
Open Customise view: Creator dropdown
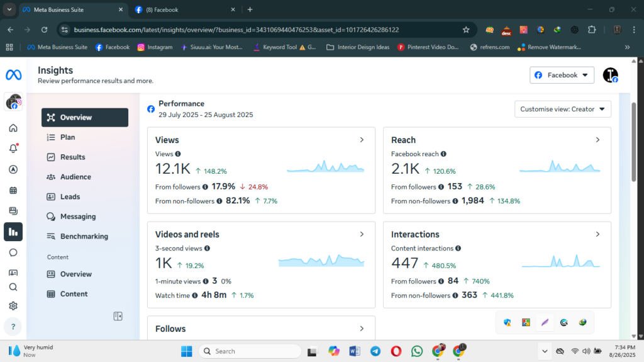coord(563,109)
